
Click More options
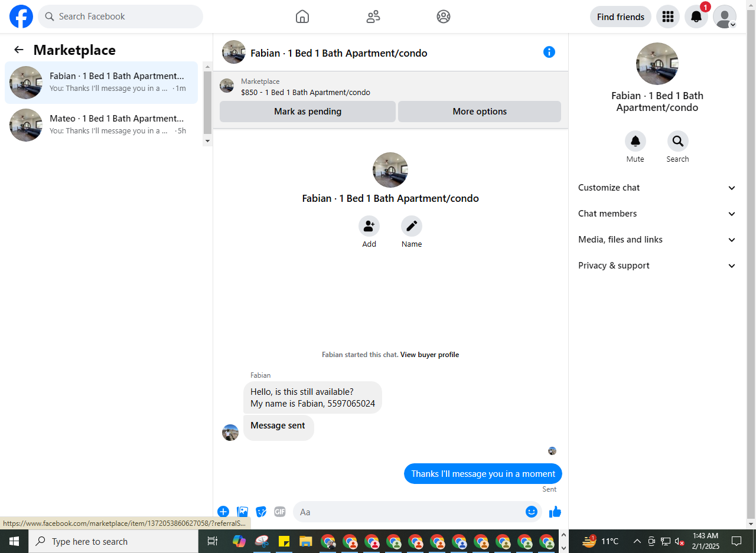tap(480, 112)
